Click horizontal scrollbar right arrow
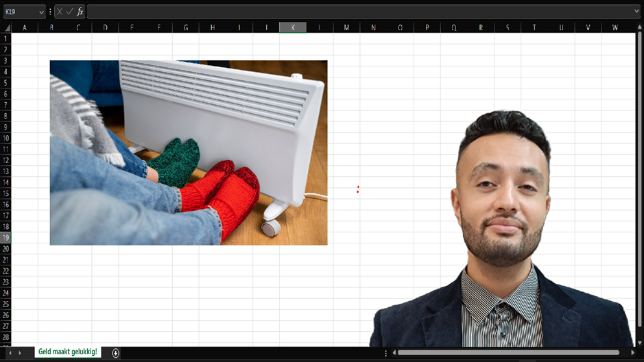This screenshot has width=644, height=362. point(632,352)
